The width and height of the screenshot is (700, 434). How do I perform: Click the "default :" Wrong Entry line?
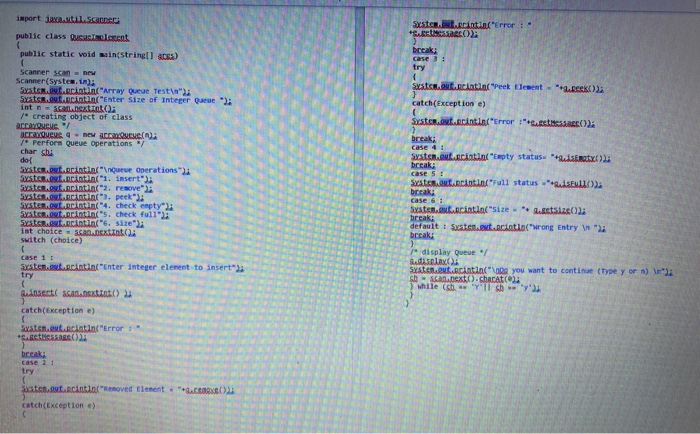tap(508, 227)
